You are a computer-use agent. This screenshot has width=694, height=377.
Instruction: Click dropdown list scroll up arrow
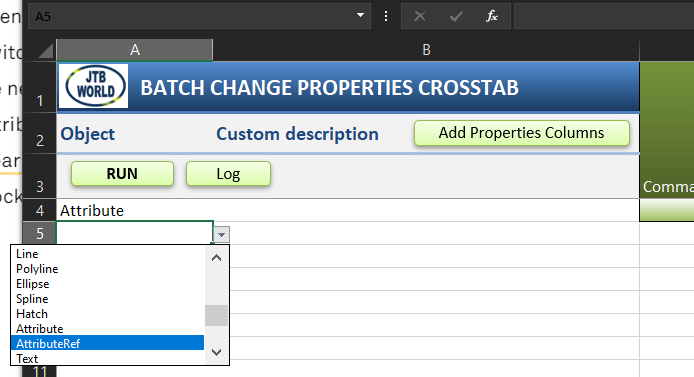pyautogui.click(x=216, y=258)
